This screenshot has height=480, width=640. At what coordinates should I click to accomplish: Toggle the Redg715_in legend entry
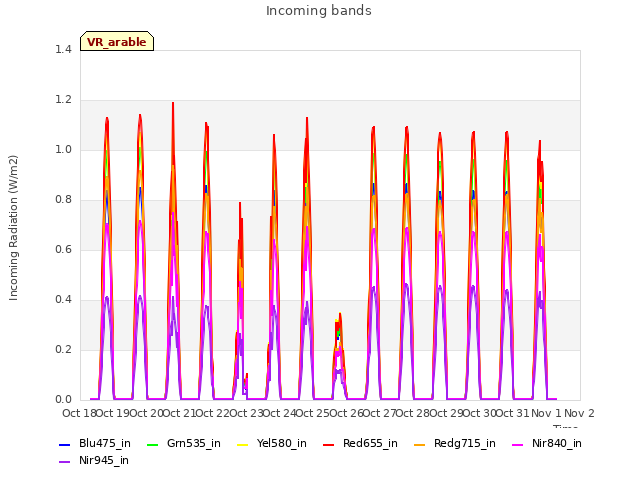tap(455, 443)
